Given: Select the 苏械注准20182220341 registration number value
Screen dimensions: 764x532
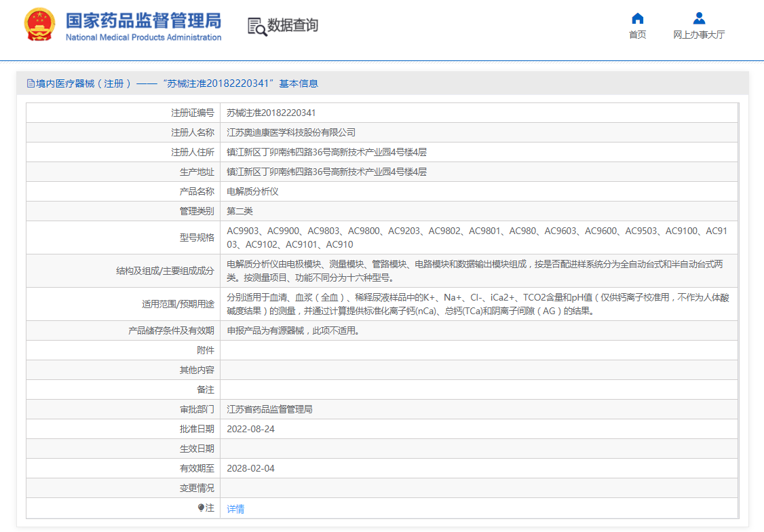Looking at the screenshot, I should (x=271, y=113).
